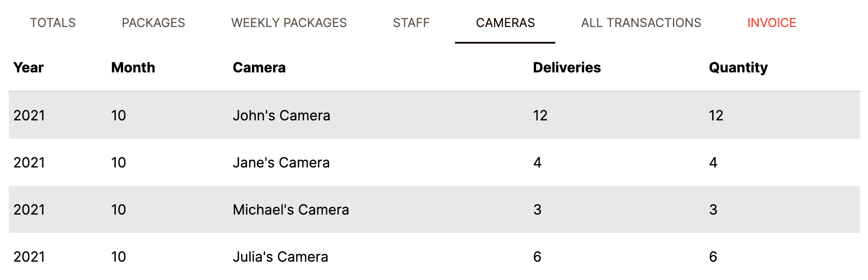Image resolution: width=868 pixels, height=280 pixels.
Task: Click the CAMERAS tab
Action: click(505, 23)
